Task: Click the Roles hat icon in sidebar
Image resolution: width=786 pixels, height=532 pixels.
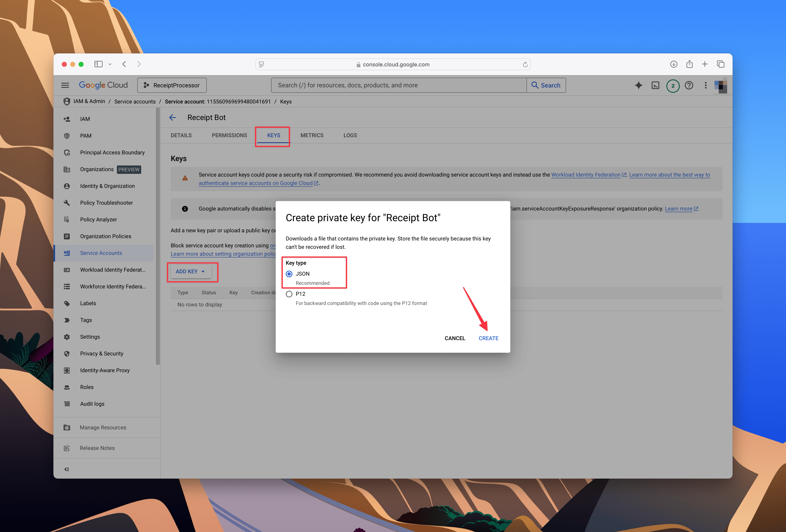Action: click(67, 387)
